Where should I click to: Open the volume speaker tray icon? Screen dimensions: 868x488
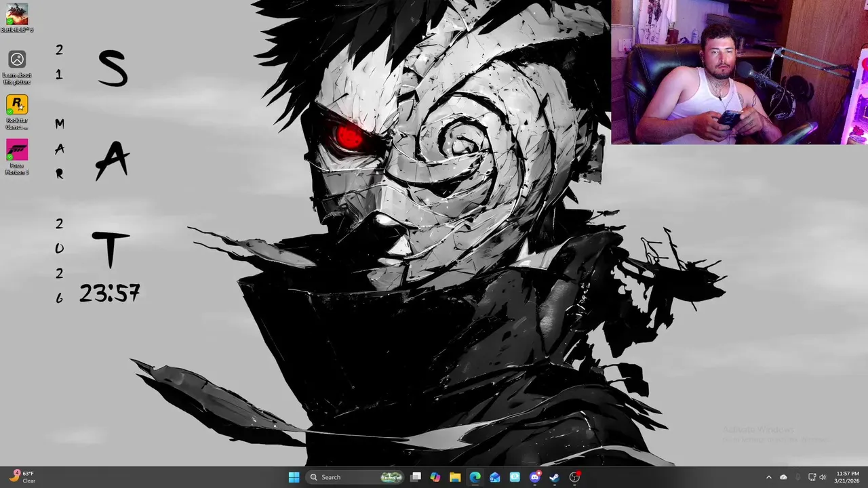[823, 477]
